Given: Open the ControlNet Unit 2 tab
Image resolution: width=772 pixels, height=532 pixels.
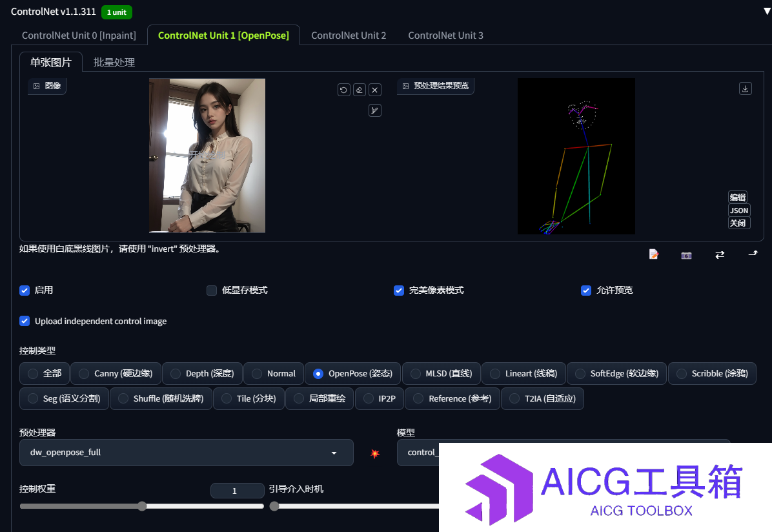Looking at the screenshot, I should (x=349, y=36).
